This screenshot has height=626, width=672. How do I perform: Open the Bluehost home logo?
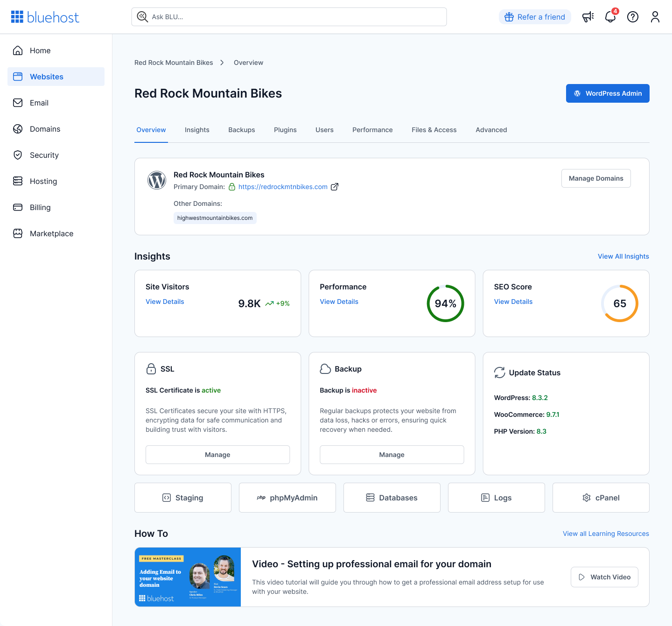45,17
